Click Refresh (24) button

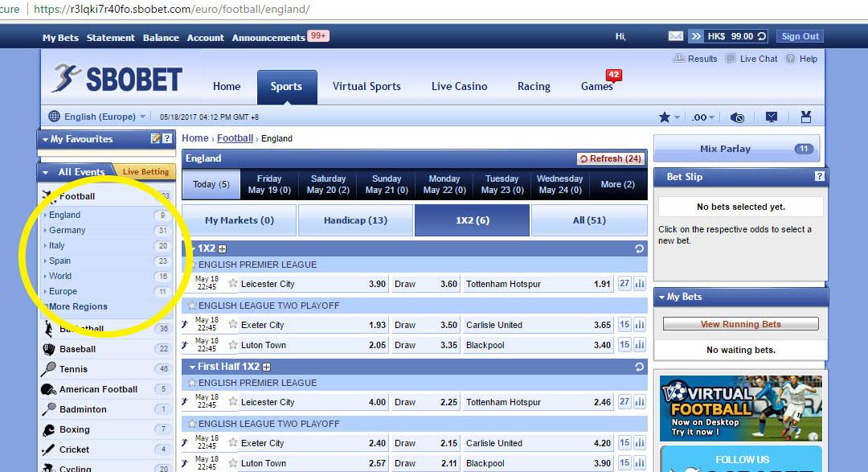(610, 158)
